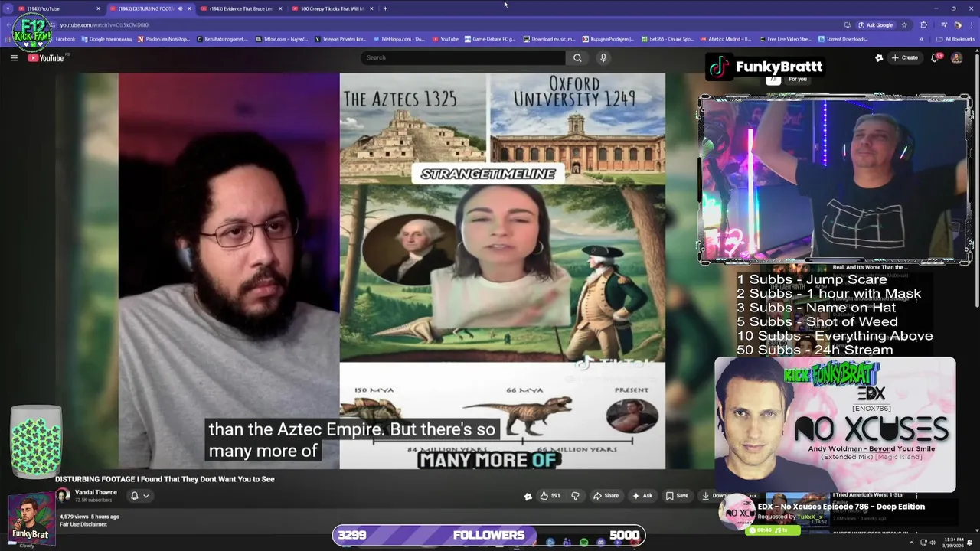Click the Ask button under the video

[x=642, y=496]
